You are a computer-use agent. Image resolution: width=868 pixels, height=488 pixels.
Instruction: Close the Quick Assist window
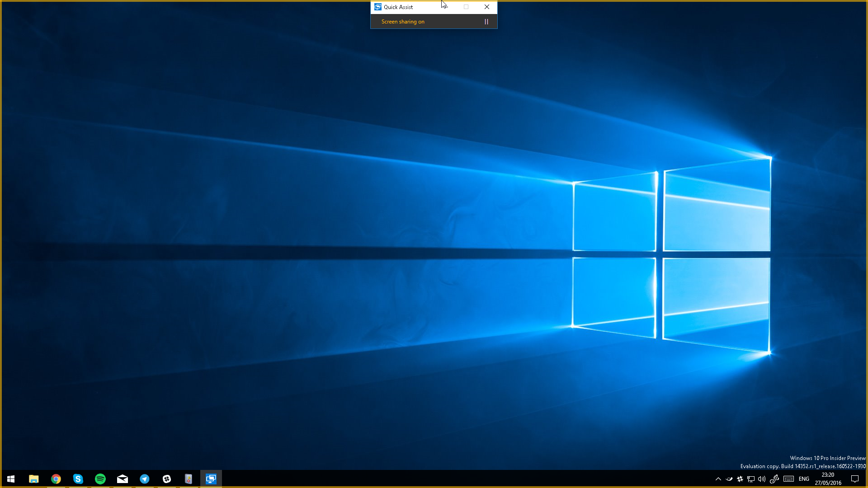[487, 7]
